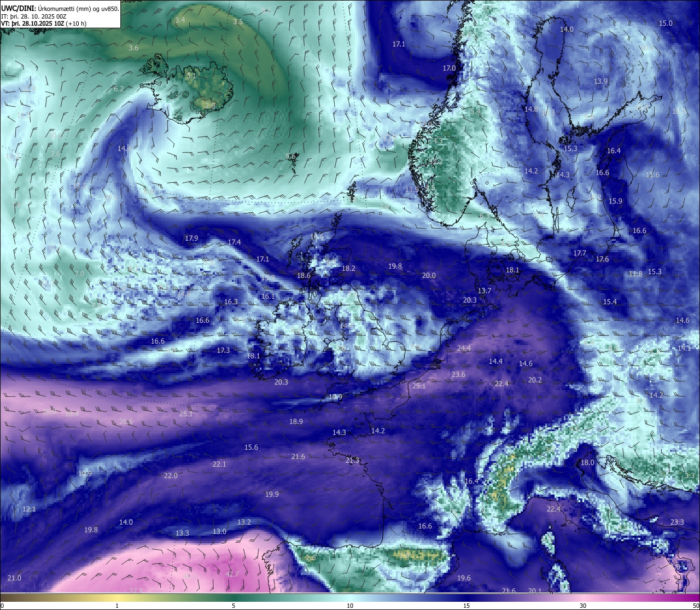Click the 22.0 value label

pyautogui.click(x=171, y=476)
